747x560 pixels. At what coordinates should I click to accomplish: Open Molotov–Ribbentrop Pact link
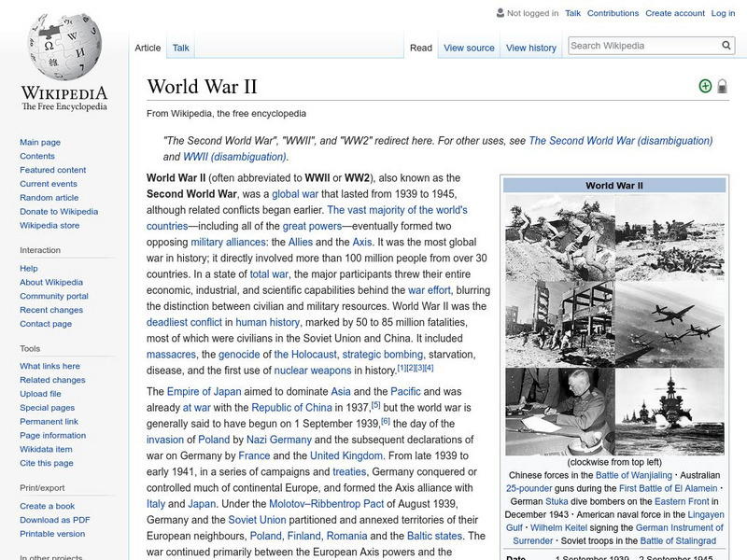326,504
